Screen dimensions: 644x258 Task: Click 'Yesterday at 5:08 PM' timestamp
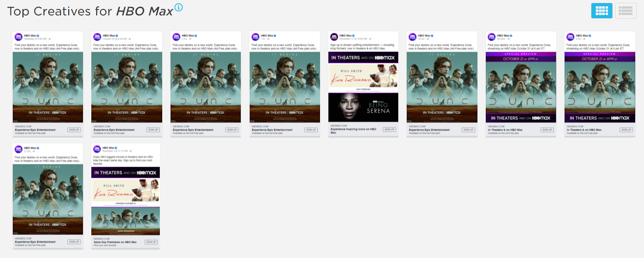point(35,39)
